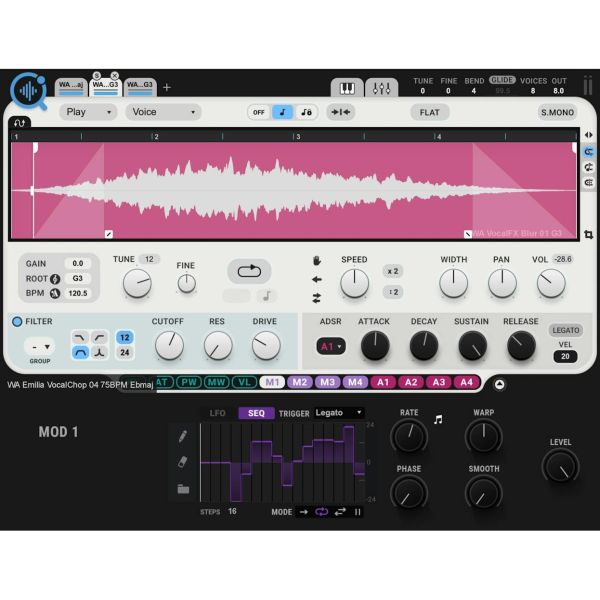Click the VEL value field showing 20

565,357
